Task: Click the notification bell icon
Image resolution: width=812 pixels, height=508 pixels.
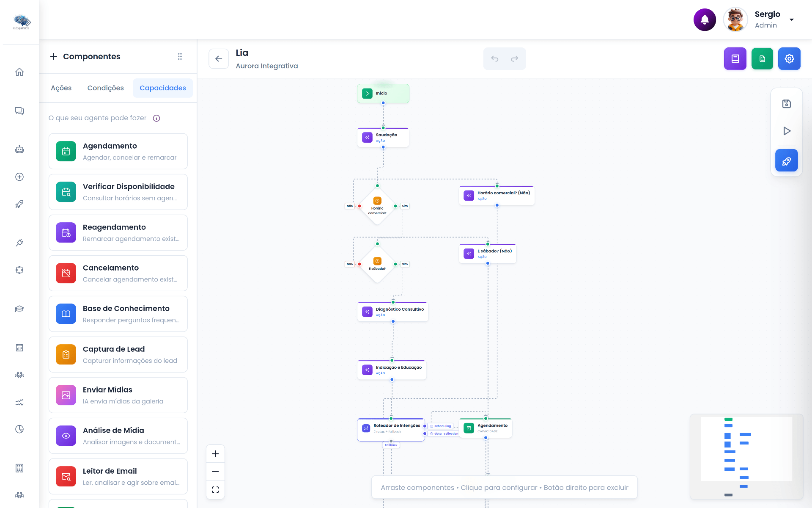Action: click(705, 19)
